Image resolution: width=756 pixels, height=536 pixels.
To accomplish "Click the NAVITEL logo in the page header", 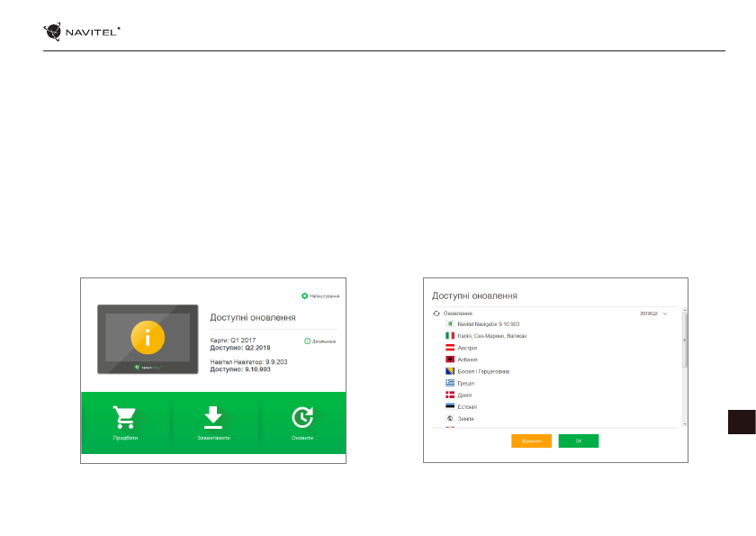I will coord(82,32).
